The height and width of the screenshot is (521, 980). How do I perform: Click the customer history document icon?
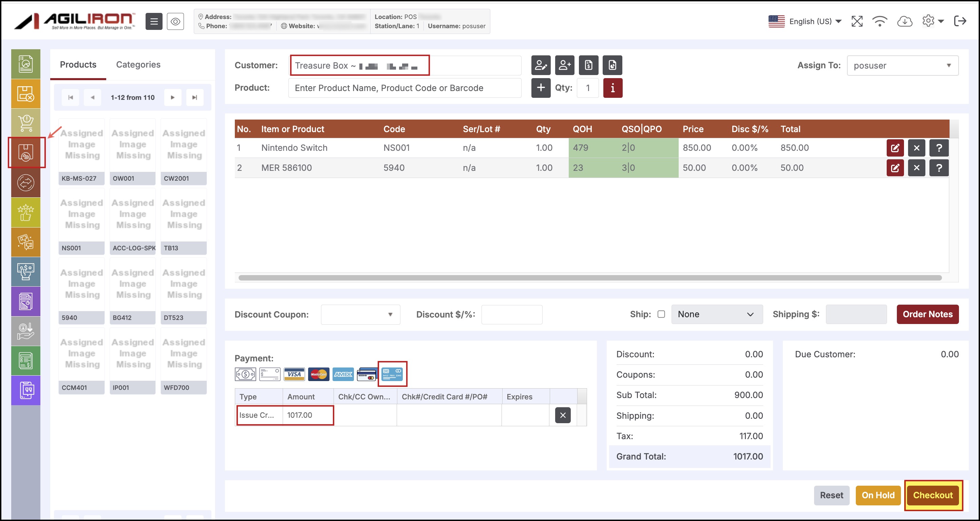(x=612, y=65)
